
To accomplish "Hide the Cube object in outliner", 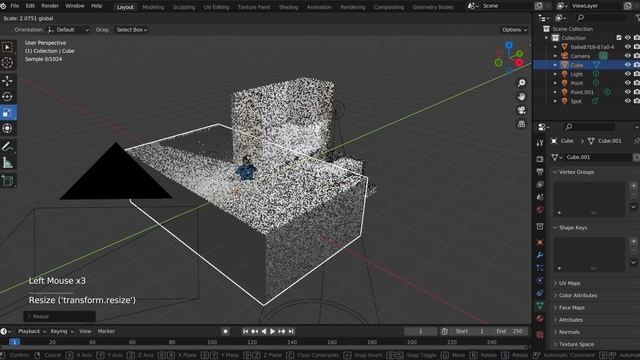I will click(628, 64).
